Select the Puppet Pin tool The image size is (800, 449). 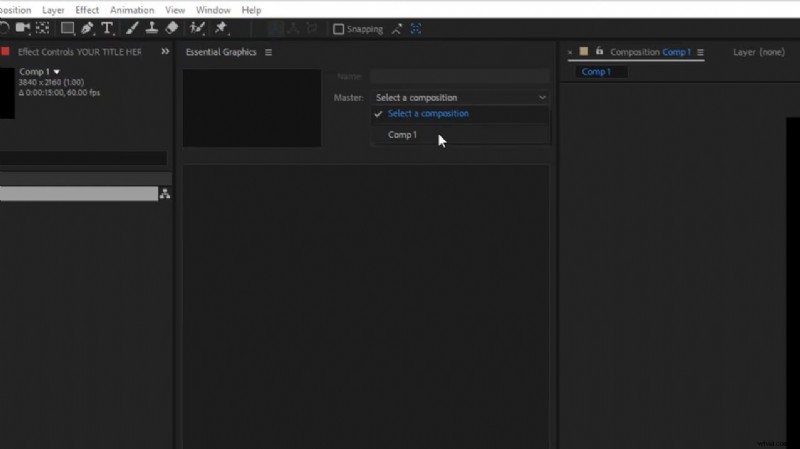pyautogui.click(x=221, y=29)
